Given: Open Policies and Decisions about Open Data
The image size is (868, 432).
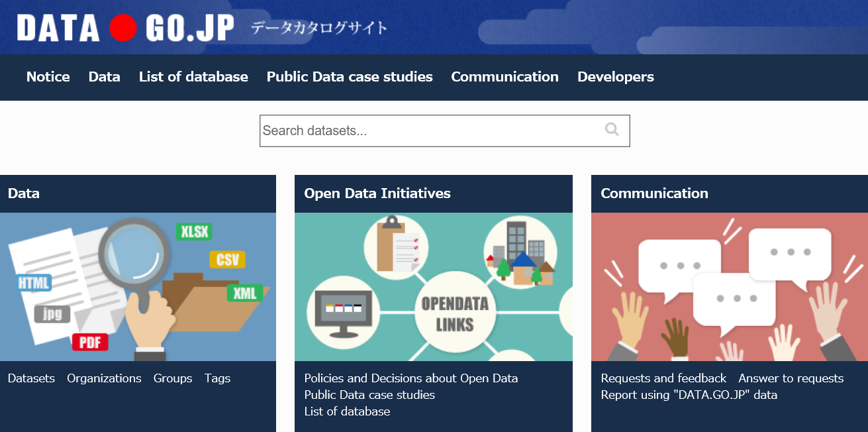Looking at the screenshot, I should tap(411, 378).
